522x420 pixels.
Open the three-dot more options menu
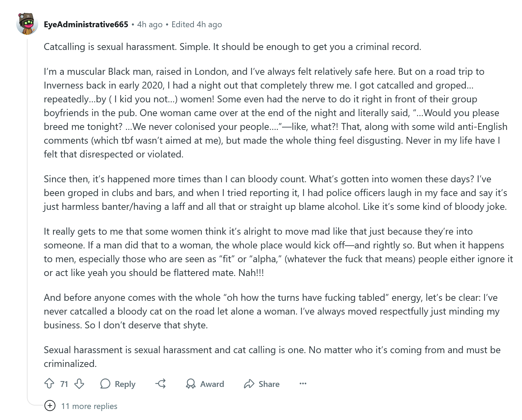303,383
